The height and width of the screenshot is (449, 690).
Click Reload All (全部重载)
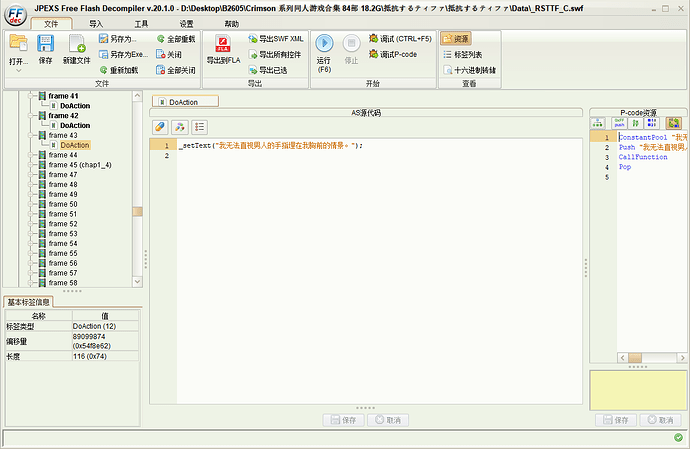[176, 39]
